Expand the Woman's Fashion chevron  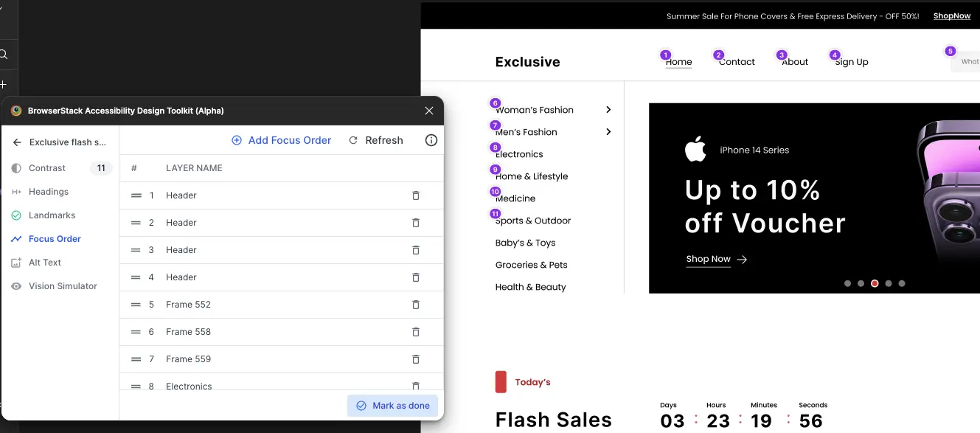click(x=608, y=110)
